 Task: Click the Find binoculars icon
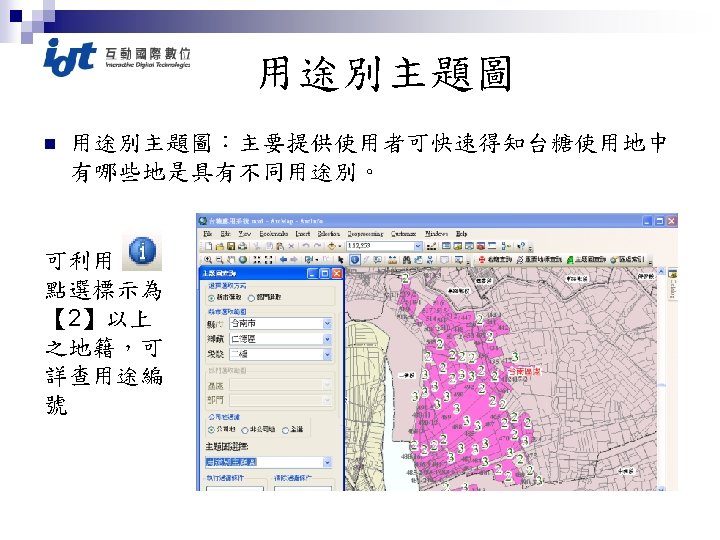(x=407, y=260)
